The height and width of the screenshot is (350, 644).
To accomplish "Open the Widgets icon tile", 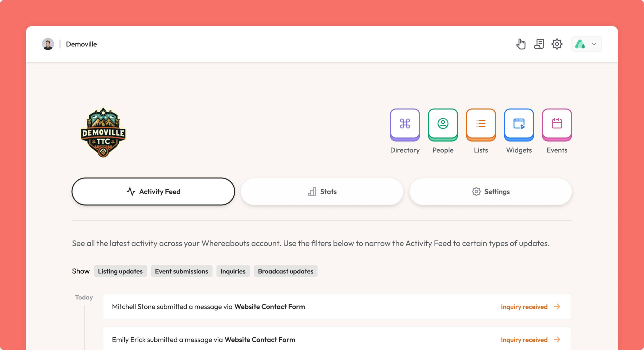I will (x=519, y=124).
